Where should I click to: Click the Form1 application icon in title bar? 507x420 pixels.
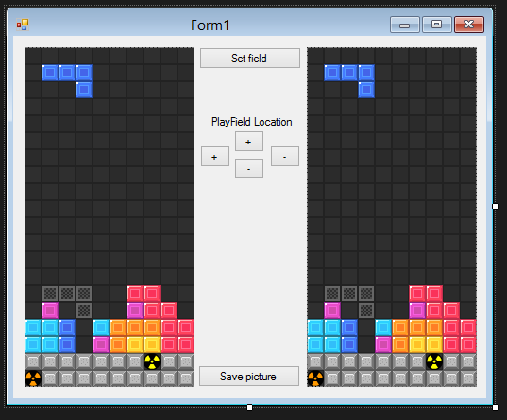(x=23, y=25)
